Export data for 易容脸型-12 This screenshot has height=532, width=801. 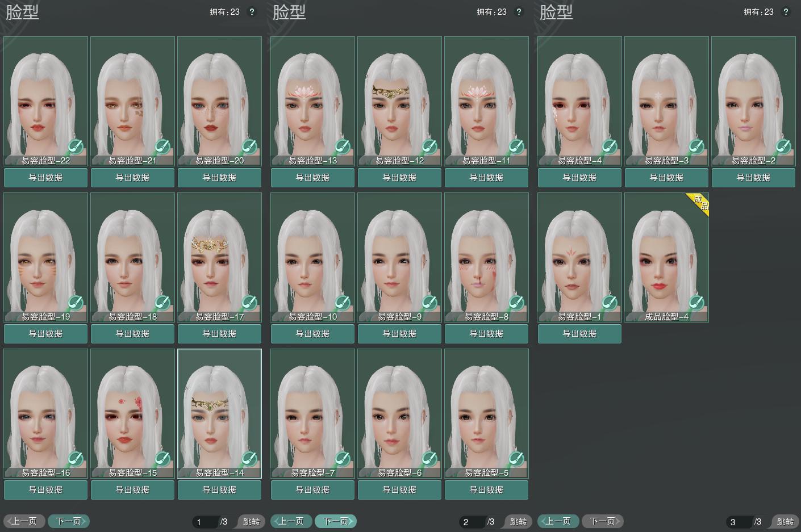coord(399,178)
